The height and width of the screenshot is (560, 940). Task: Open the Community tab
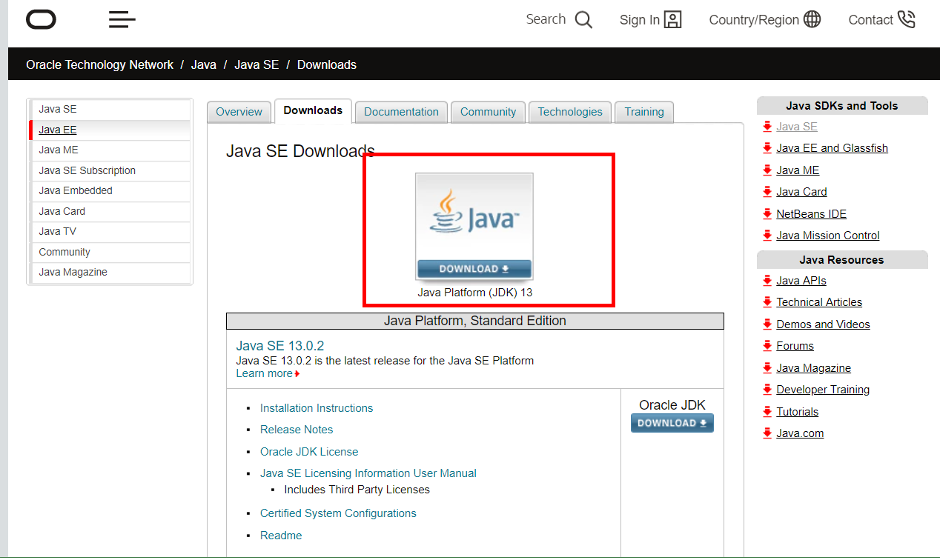(488, 112)
